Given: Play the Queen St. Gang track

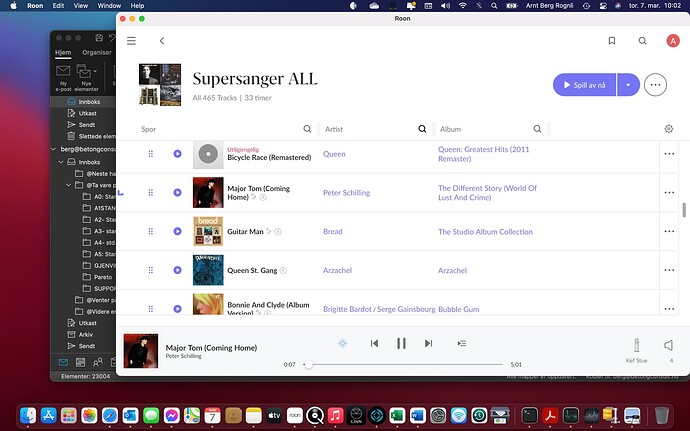Looking at the screenshot, I should coord(177,270).
